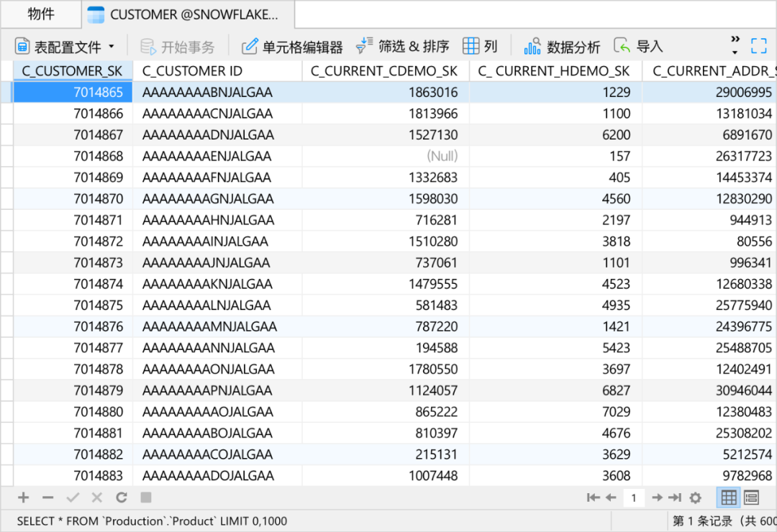
Task: Expand the 表配置文件 dropdown arrow
Action: click(112, 47)
